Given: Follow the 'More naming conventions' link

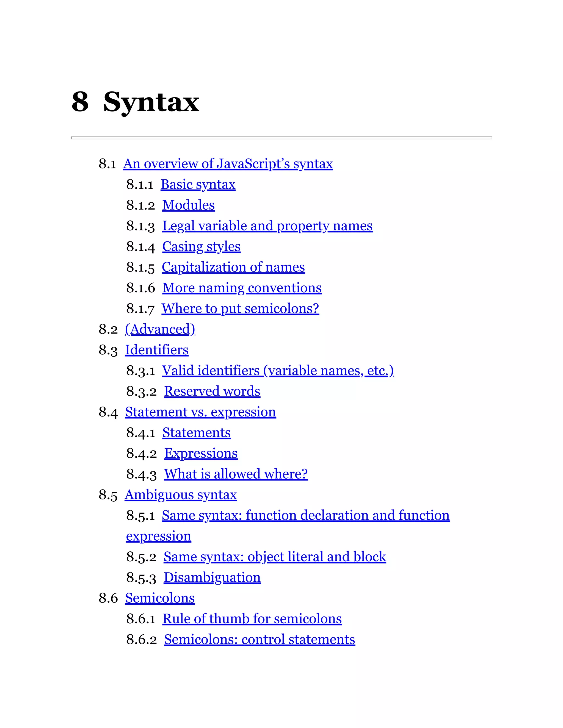Looking at the screenshot, I should point(242,288).
